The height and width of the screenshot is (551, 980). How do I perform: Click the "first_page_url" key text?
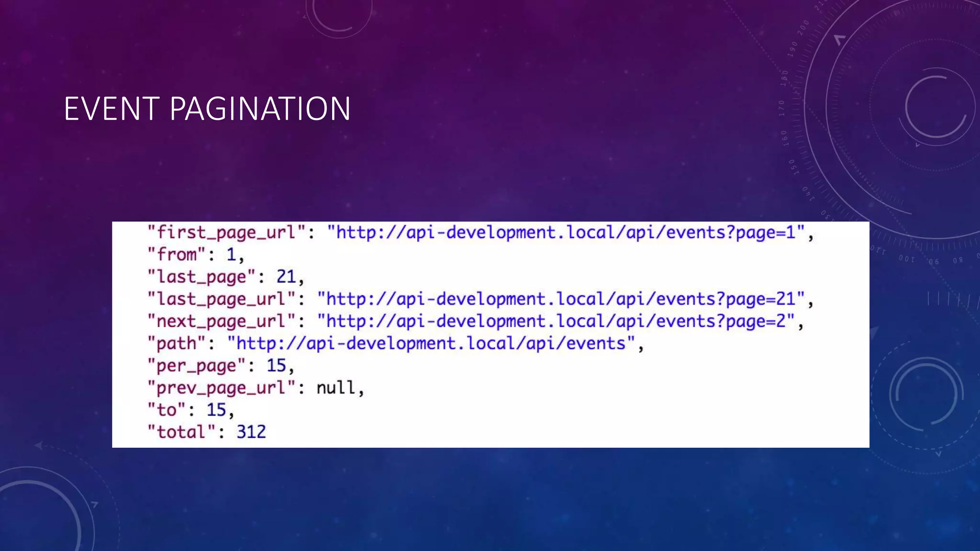(226, 233)
